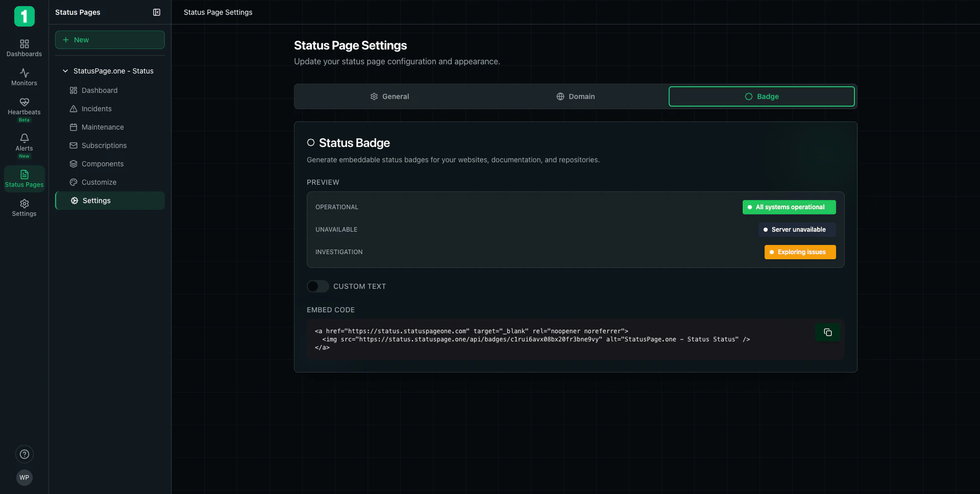980x494 pixels.
Task: Create a new status page with New button
Action: click(109, 40)
